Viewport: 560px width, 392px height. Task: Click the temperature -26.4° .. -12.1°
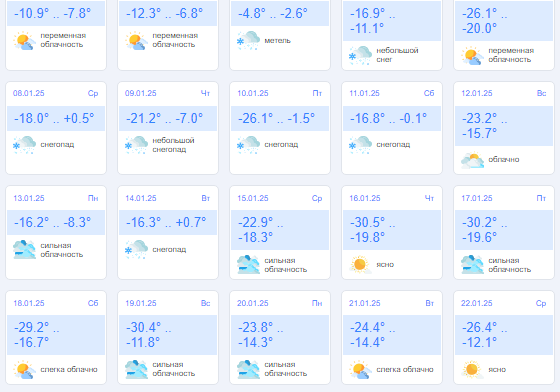484,335
